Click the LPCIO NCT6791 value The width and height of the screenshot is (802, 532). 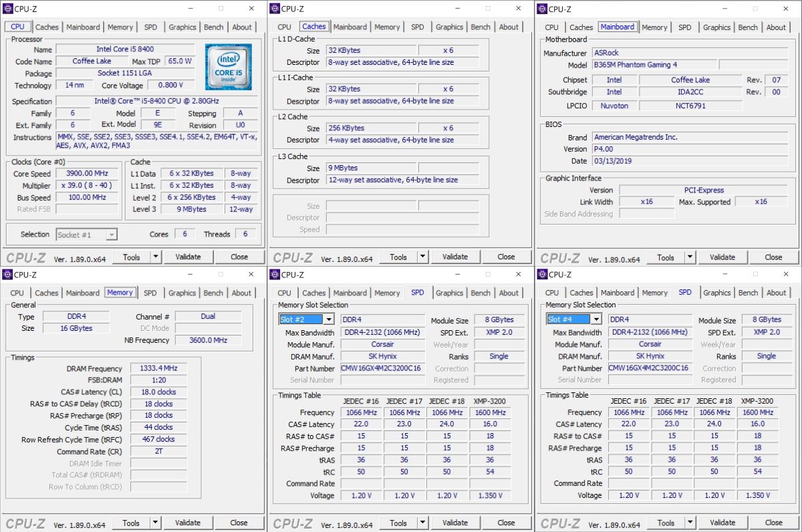690,106
